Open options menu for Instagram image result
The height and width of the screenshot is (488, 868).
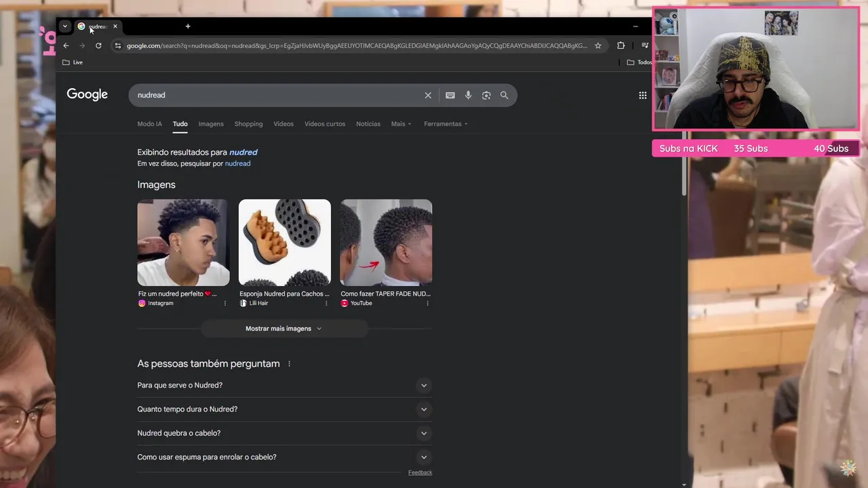click(x=225, y=304)
